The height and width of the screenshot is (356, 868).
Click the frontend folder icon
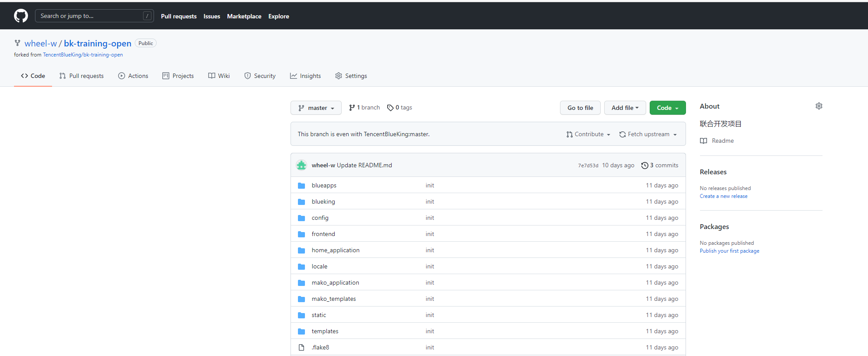(x=301, y=234)
